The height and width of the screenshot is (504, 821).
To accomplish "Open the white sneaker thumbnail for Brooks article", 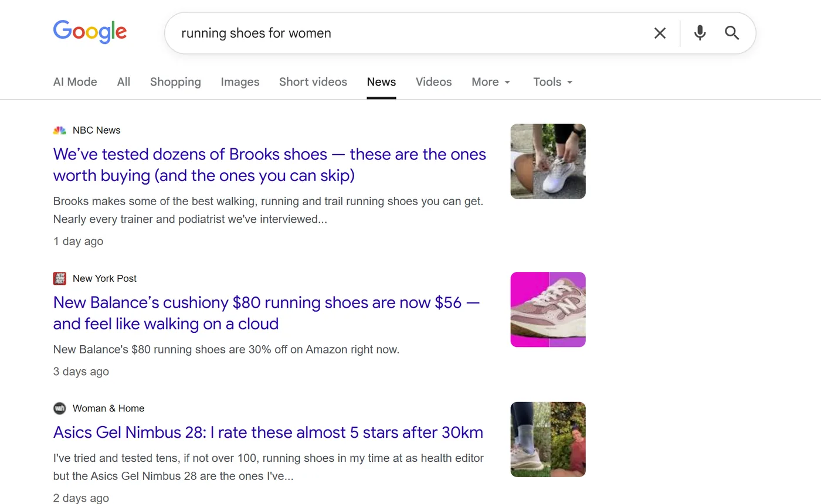I will pos(548,161).
